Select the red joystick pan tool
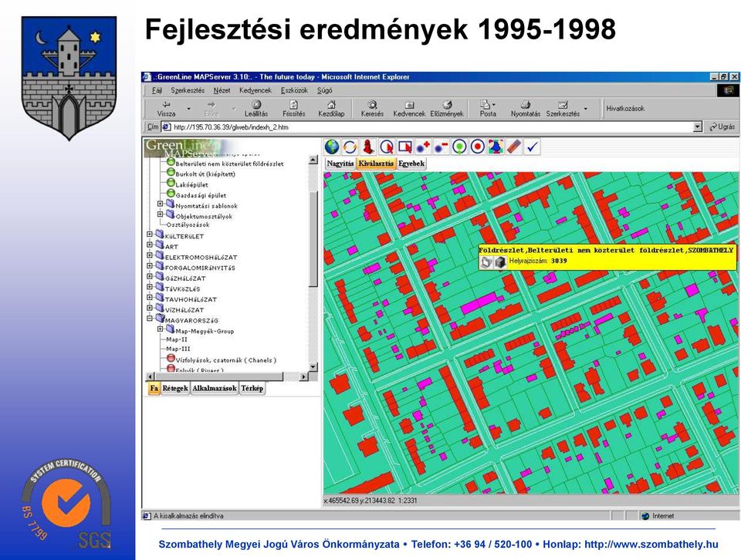The image size is (741, 560). pyautogui.click(x=368, y=147)
